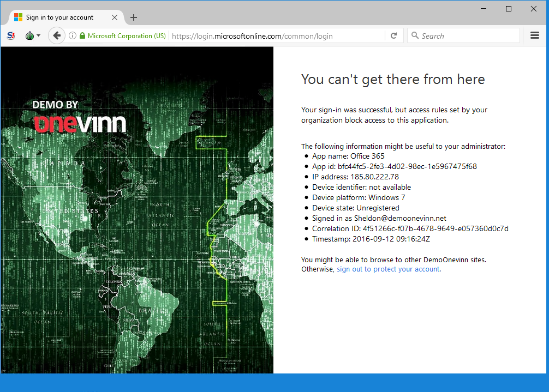
Task: Click the green onion extension icon
Action: click(x=29, y=36)
